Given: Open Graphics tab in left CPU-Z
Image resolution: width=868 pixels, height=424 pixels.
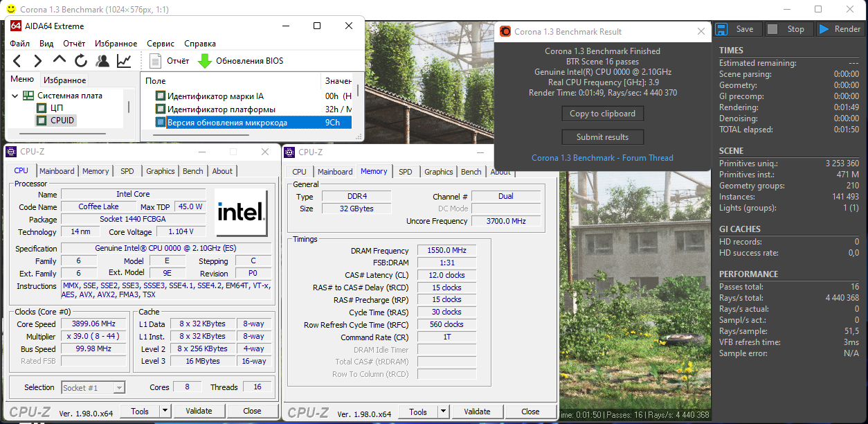Looking at the screenshot, I should point(161,171).
